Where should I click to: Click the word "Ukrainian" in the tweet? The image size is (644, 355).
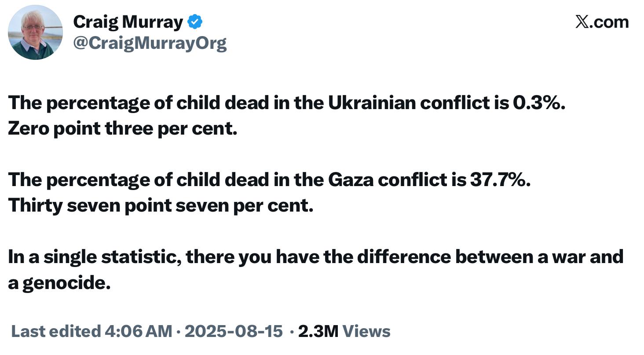coord(371,102)
